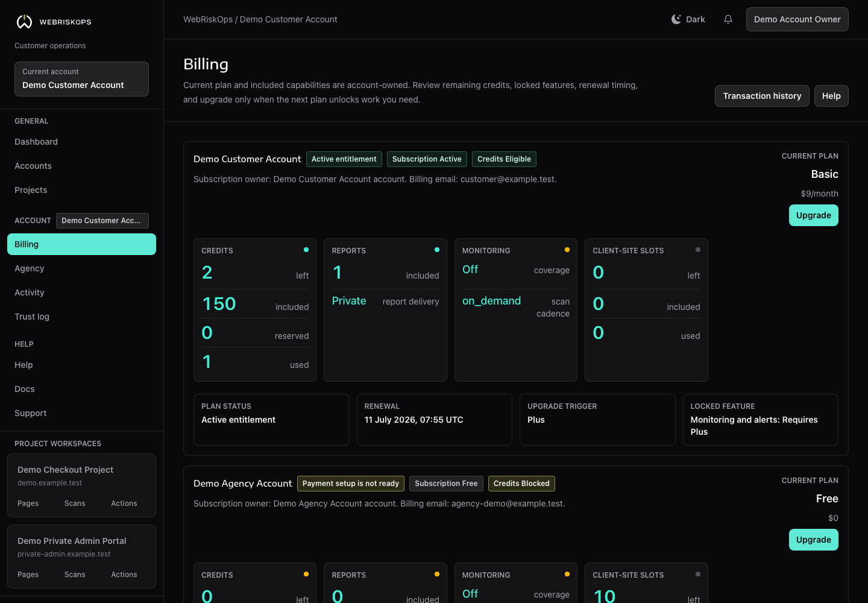This screenshot has height=603, width=868.
Task: Open the Demo Account Owner menu
Action: click(797, 19)
